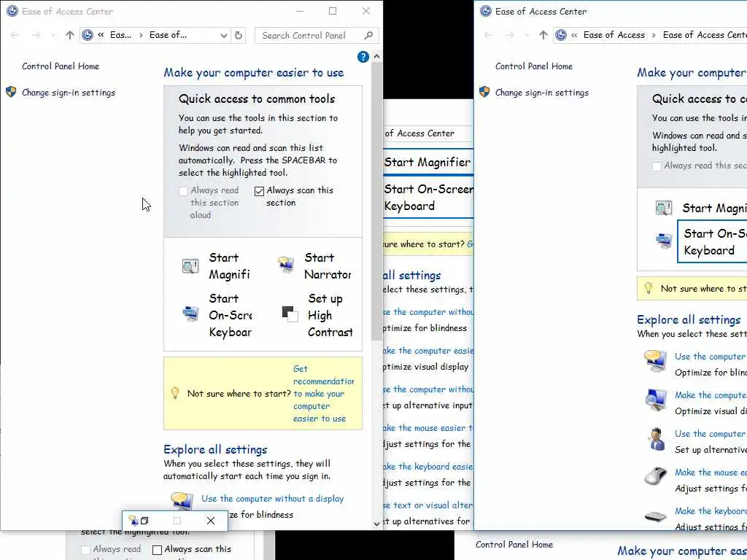Click 'Start On-Screen Keyboard' text in right window
This screenshot has height=560, width=747.
pos(715,242)
